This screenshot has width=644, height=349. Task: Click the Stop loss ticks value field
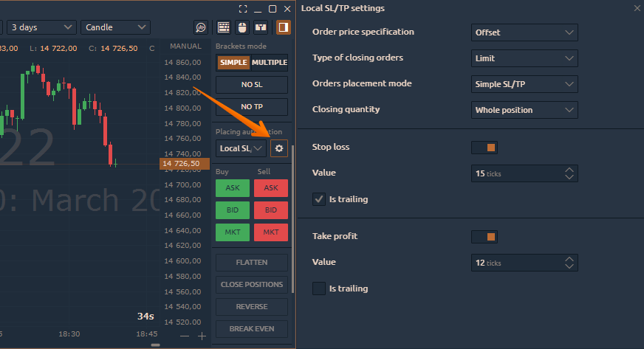[517, 173]
